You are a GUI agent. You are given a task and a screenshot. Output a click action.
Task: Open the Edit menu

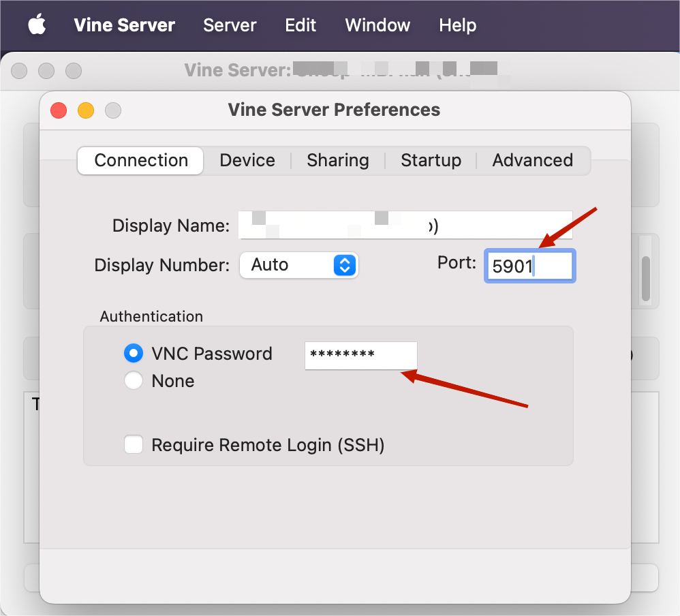pos(300,25)
